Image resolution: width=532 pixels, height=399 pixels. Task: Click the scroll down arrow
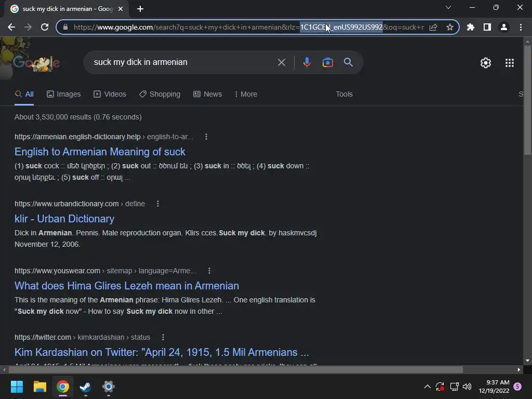(527, 361)
